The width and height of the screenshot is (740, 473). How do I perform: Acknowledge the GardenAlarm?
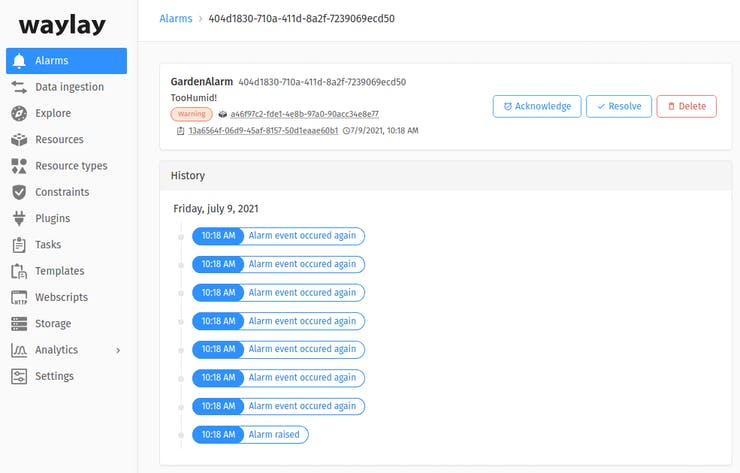537,106
